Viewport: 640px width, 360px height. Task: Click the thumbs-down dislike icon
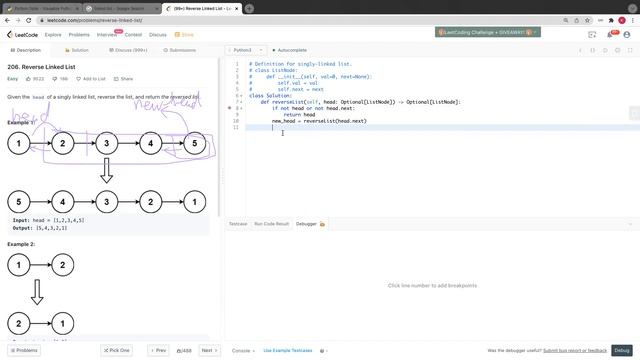click(x=55, y=79)
